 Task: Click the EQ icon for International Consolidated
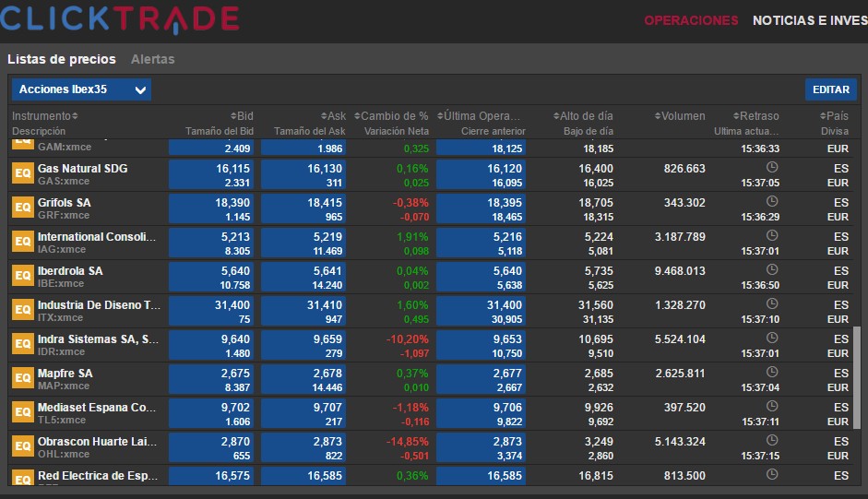point(23,242)
